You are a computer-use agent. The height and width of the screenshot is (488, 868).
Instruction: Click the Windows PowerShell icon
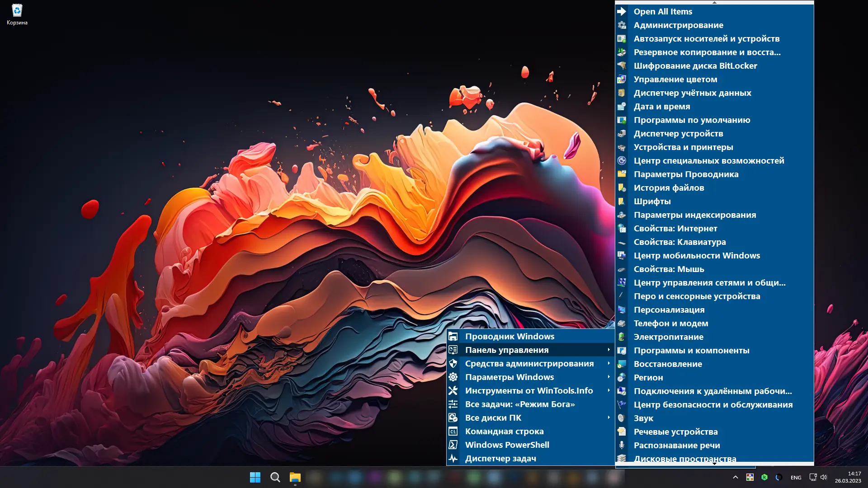453,445
